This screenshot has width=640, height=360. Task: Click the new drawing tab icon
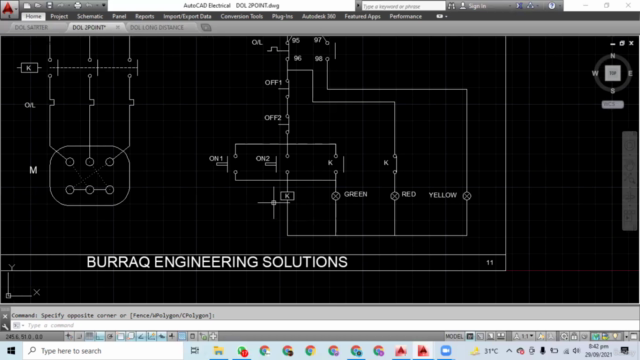[x=206, y=27]
